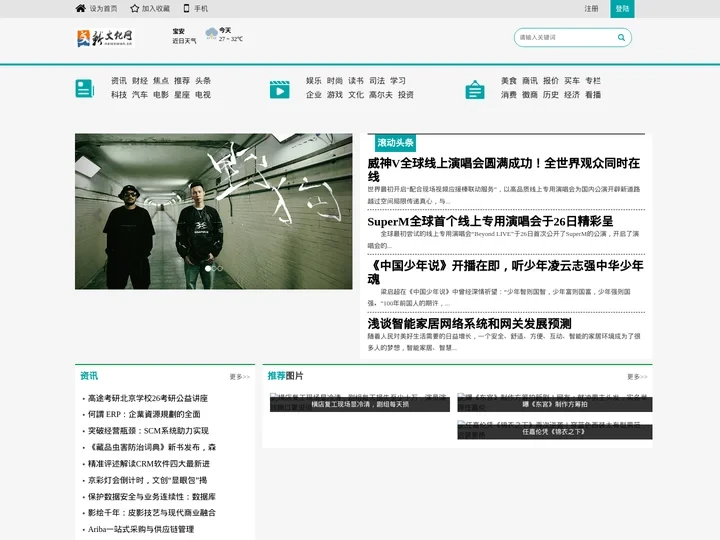Screen dimensions: 720x540
Task: Click the 登陆 login button
Action: 622,9
